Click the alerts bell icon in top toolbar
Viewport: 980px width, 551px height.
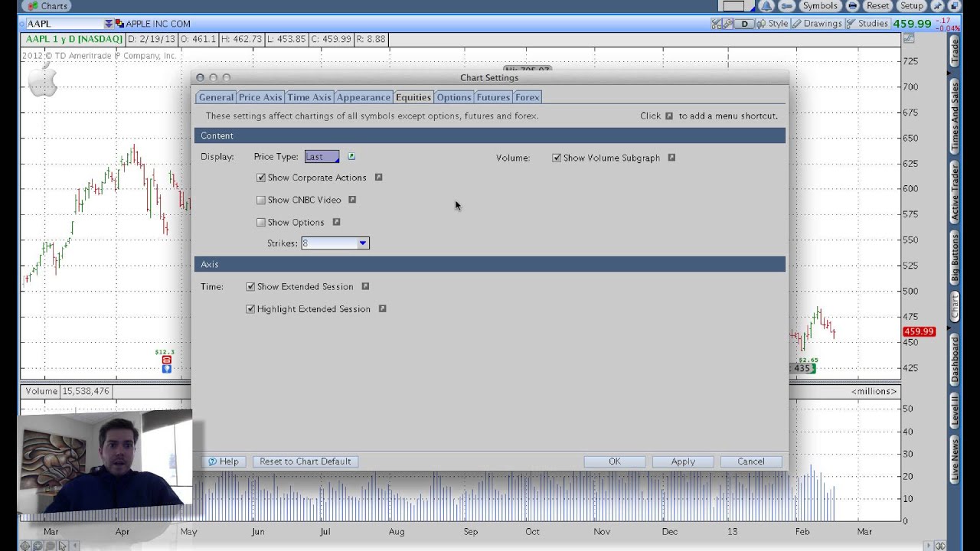(x=766, y=6)
